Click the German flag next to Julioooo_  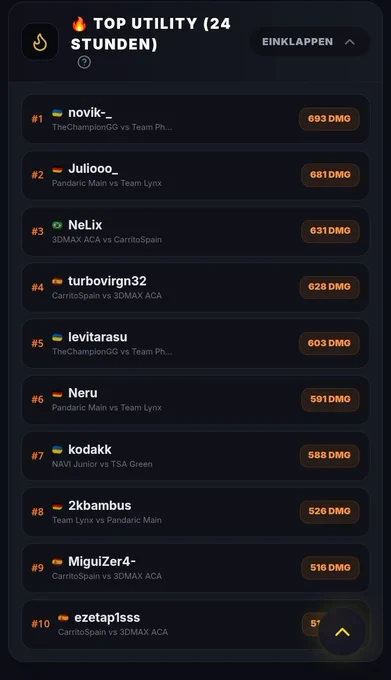[x=57, y=169]
